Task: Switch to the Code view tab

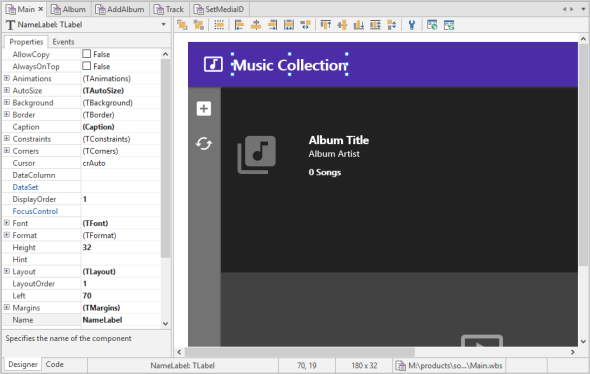Action: coord(55,364)
